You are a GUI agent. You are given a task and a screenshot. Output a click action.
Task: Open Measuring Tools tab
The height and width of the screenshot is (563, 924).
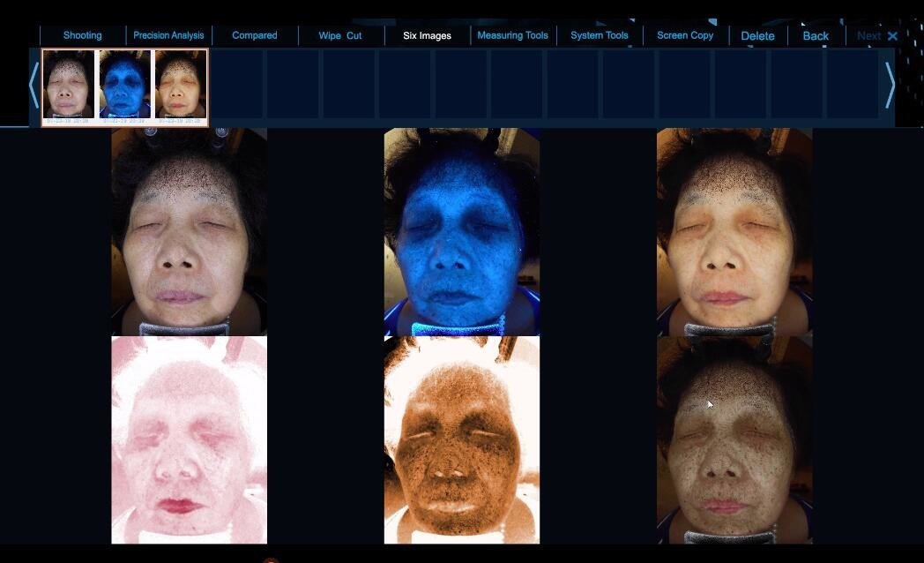point(512,35)
